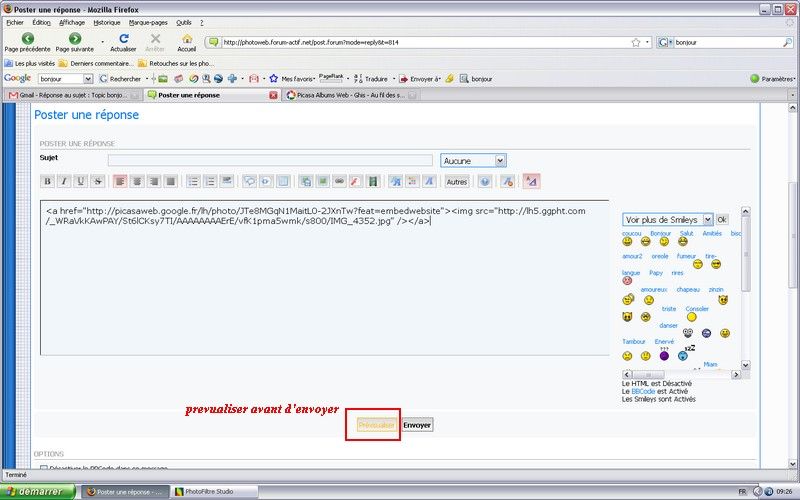Insert a bulleted list
800x500 pixels.
193,181
